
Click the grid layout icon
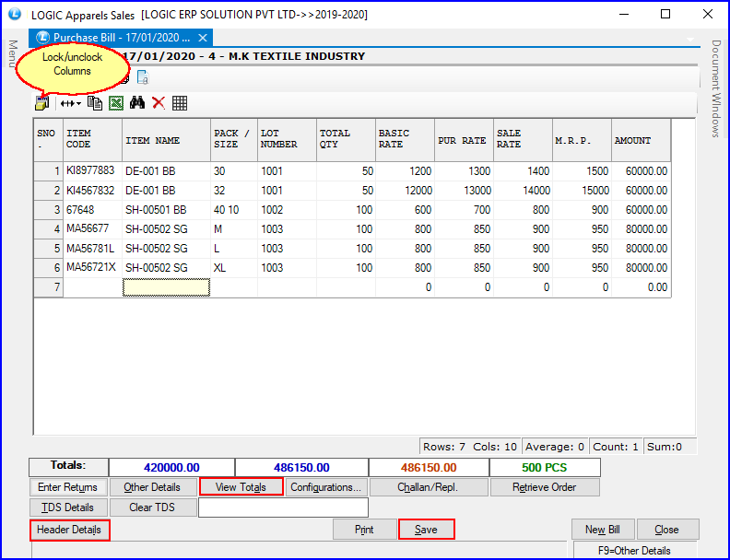(180, 103)
